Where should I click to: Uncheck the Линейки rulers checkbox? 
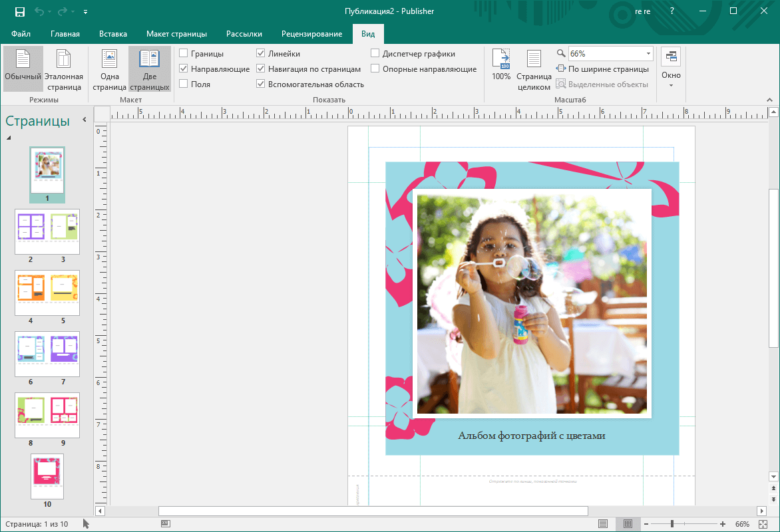pyautogui.click(x=261, y=54)
